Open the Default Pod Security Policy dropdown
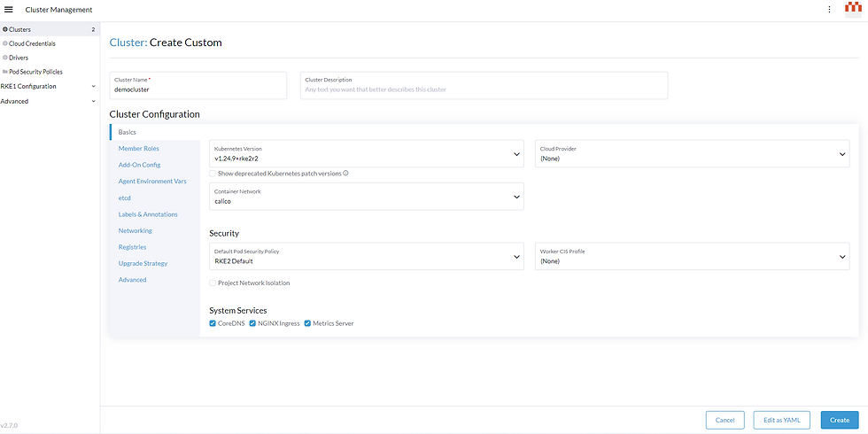868x434 pixels. [x=367, y=256]
